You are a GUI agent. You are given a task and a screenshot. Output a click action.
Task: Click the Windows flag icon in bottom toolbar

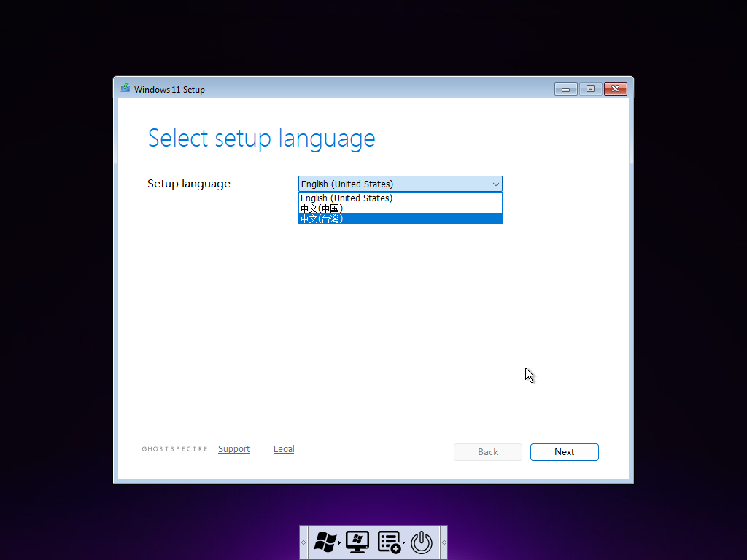pyautogui.click(x=325, y=542)
